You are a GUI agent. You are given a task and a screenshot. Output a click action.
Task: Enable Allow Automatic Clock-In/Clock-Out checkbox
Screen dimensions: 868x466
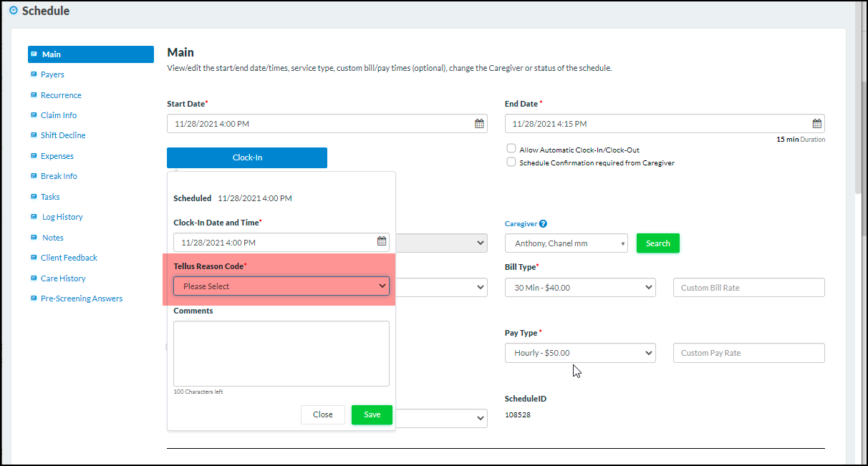[511, 149]
